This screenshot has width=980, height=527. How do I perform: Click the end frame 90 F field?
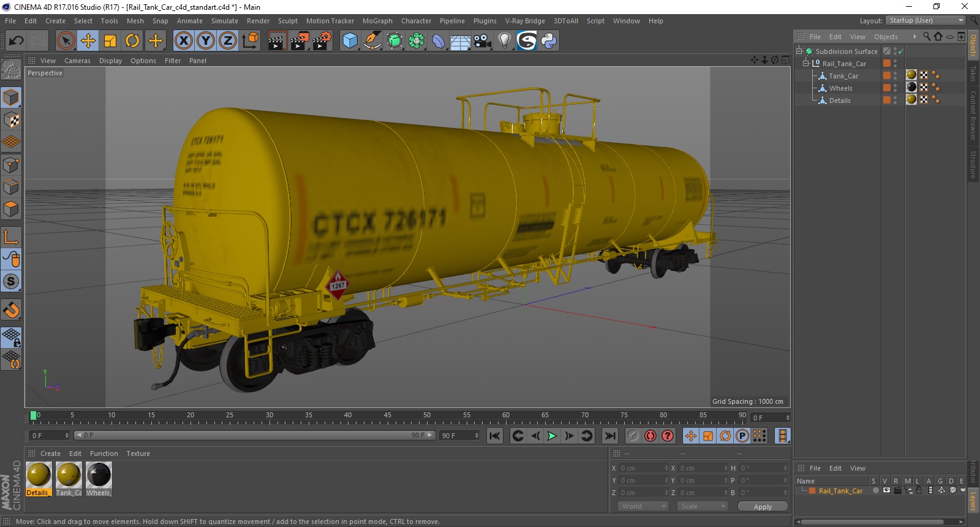[459, 436]
